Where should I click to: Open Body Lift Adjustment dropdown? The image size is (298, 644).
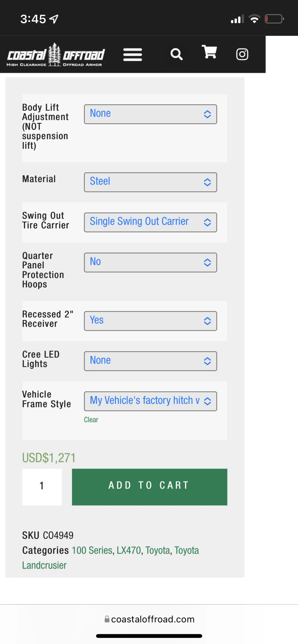[x=150, y=114]
